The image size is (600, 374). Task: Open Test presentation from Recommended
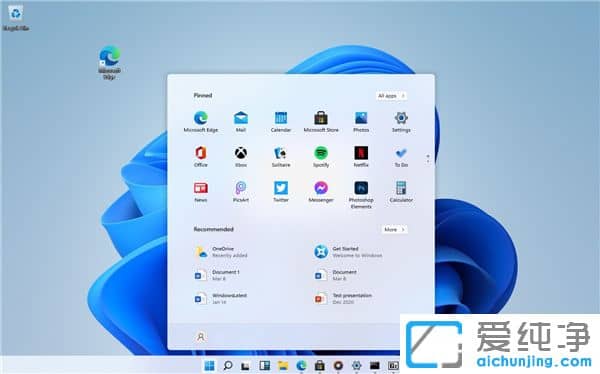pyautogui.click(x=343, y=298)
